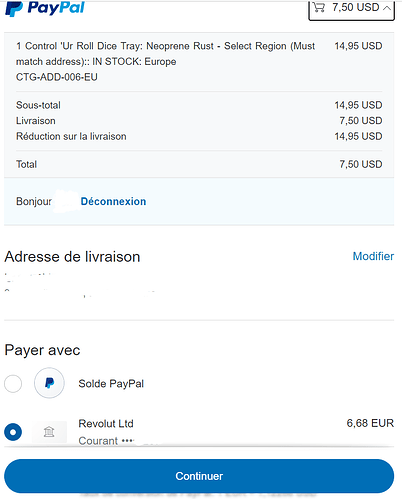Click the Control 'Ur Roll Dice Tray item

[165, 61]
